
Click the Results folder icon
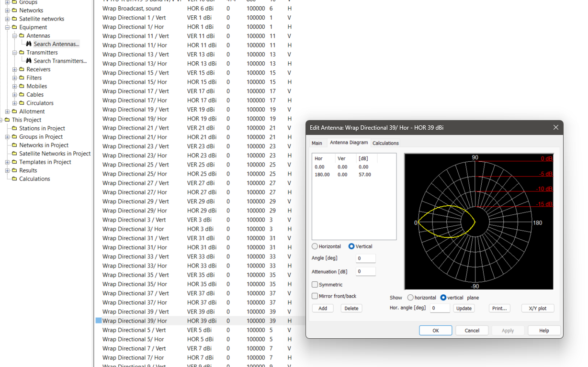click(x=14, y=170)
